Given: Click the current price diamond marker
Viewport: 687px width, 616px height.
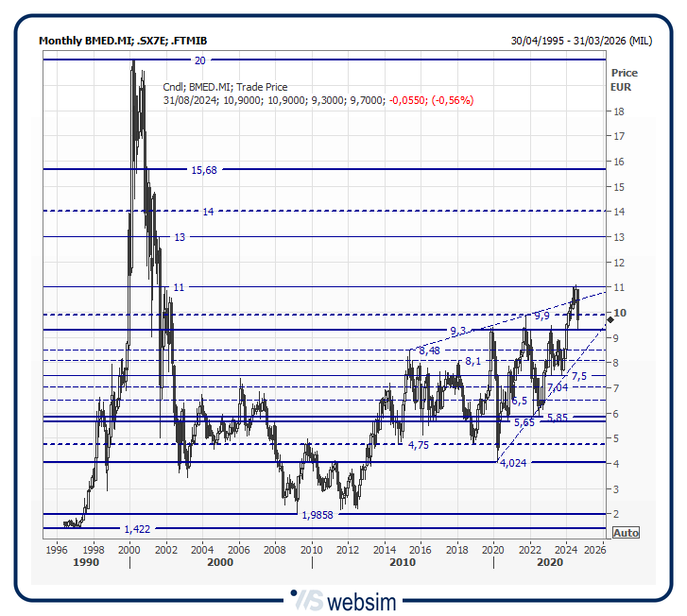Looking at the screenshot, I should (x=610, y=321).
